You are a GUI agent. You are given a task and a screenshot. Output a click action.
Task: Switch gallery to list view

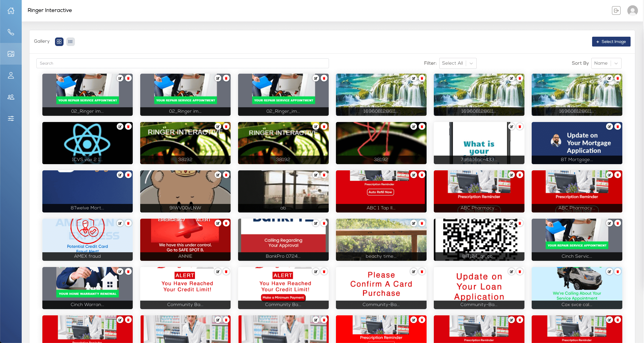[70, 42]
